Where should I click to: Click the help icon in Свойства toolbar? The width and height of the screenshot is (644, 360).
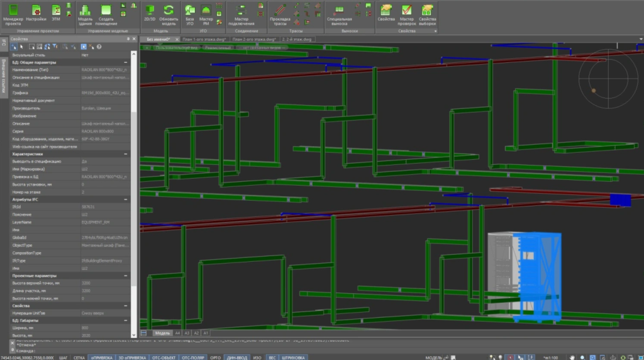click(99, 47)
